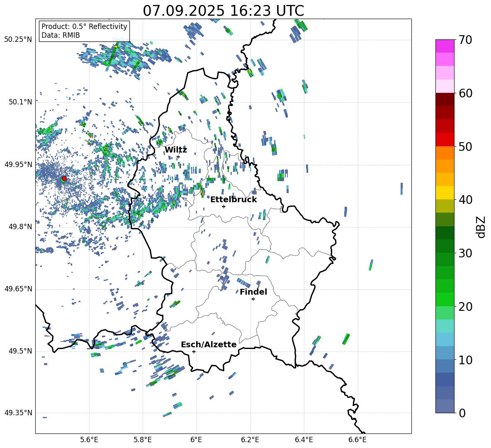This screenshot has width=491, height=448.
Task: Click the yellow colorbar segment above 40
Action: [x=445, y=193]
